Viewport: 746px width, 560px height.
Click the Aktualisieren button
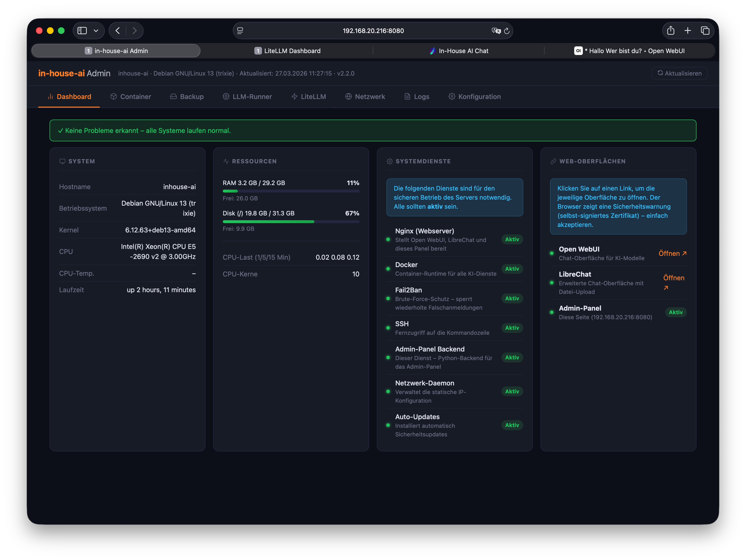pos(679,73)
